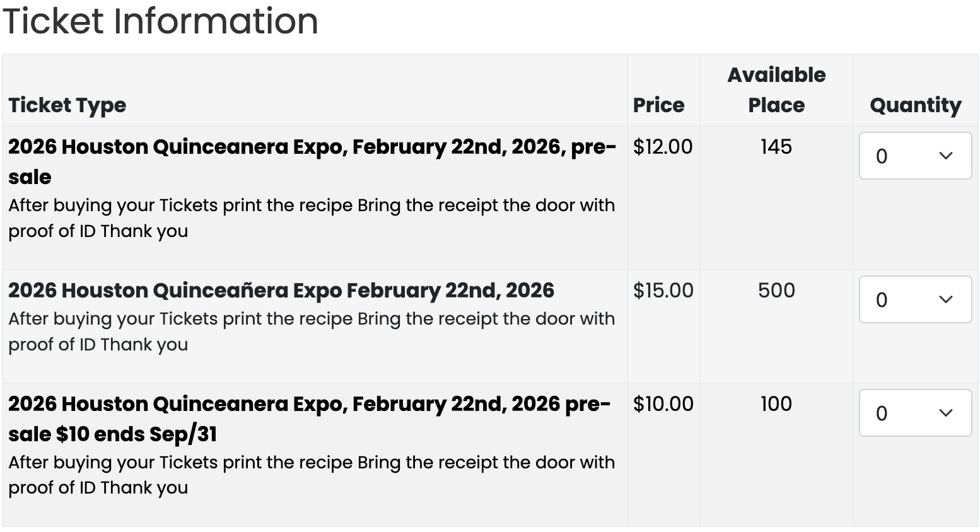980x532 pixels.
Task: Click the 500 available places value
Action: point(776,291)
